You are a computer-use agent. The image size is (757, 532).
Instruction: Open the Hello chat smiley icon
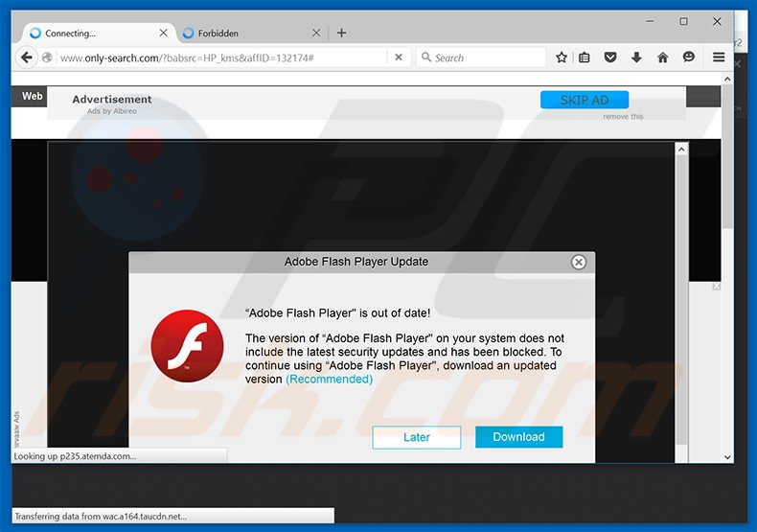(689, 58)
